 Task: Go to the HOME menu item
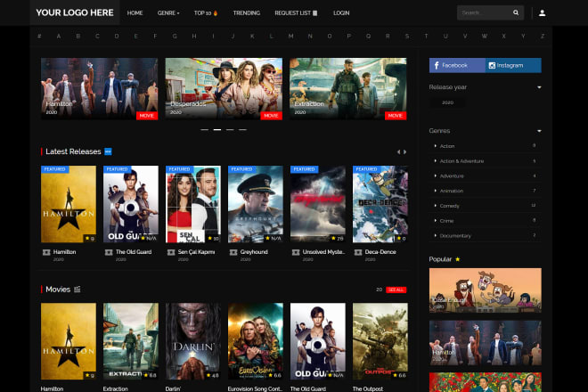click(x=135, y=12)
